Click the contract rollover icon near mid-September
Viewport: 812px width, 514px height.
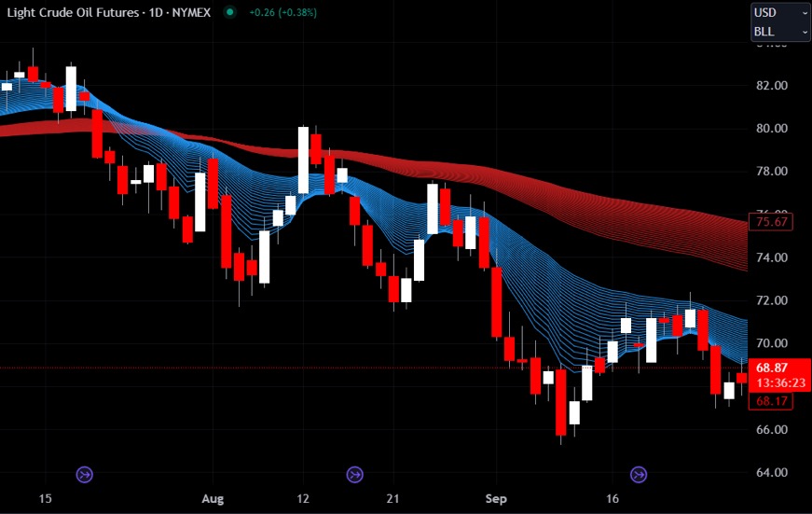(x=640, y=475)
